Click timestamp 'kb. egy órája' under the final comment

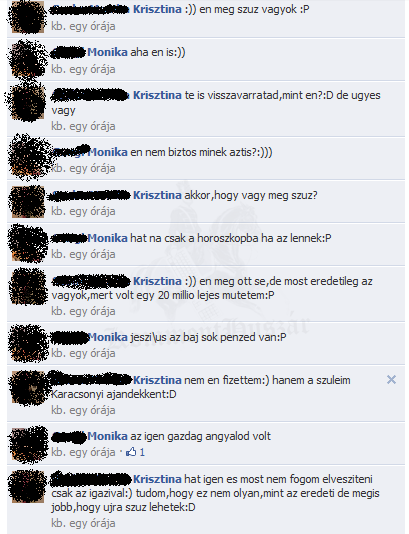(x=83, y=523)
